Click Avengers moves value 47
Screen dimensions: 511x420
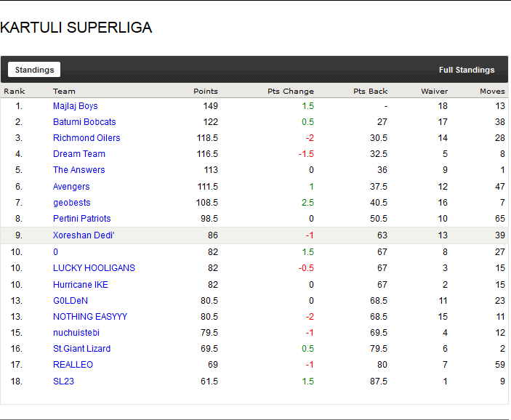500,187
